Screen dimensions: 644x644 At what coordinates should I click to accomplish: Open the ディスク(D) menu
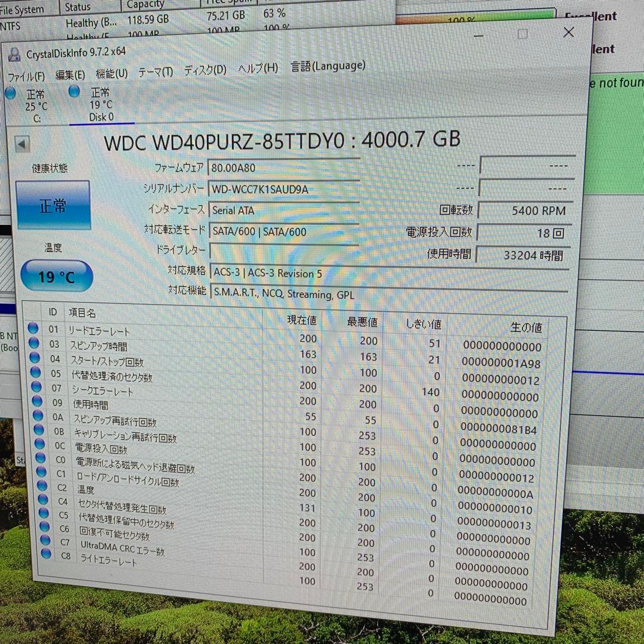pyautogui.click(x=205, y=70)
